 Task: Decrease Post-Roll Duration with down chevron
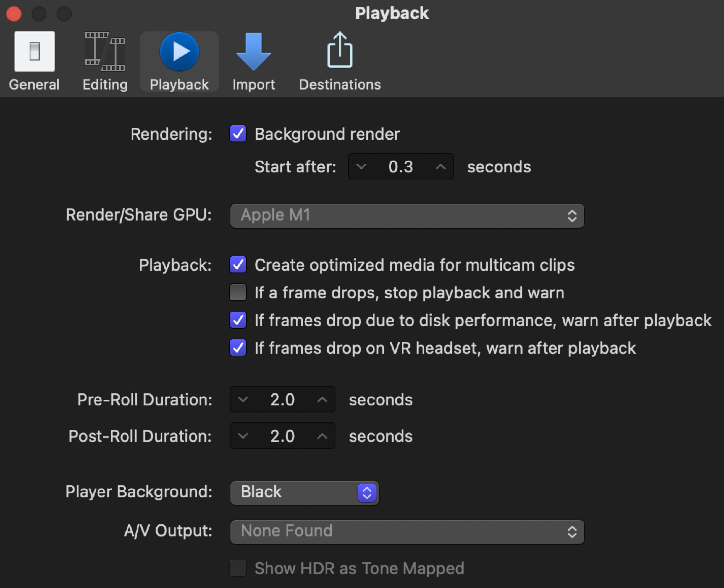pyautogui.click(x=243, y=435)
